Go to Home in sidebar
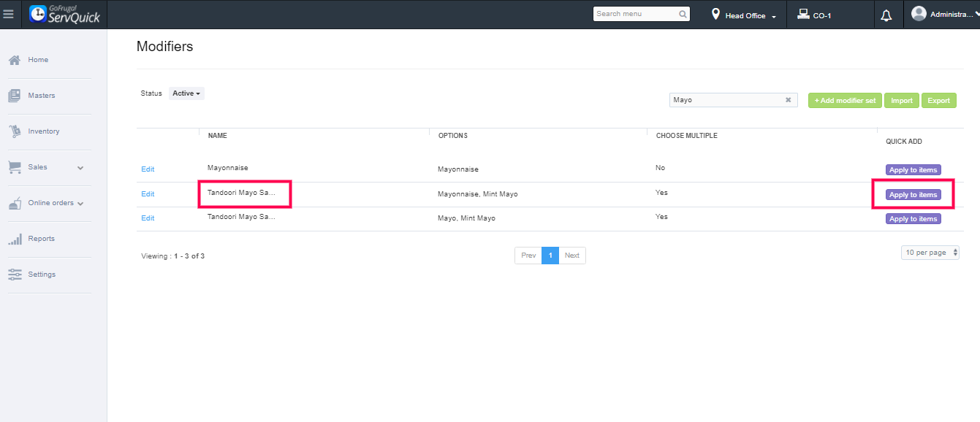This screenshot has height=422, width=980. (38, 60)
